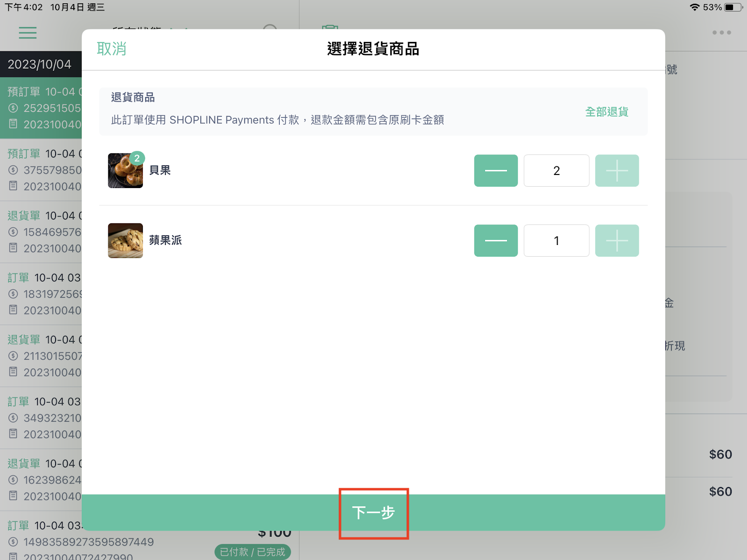The image size is (747, 560).
Task: Click the 貝果 product name
Action: pyautogui.click(x=160, y=170)
